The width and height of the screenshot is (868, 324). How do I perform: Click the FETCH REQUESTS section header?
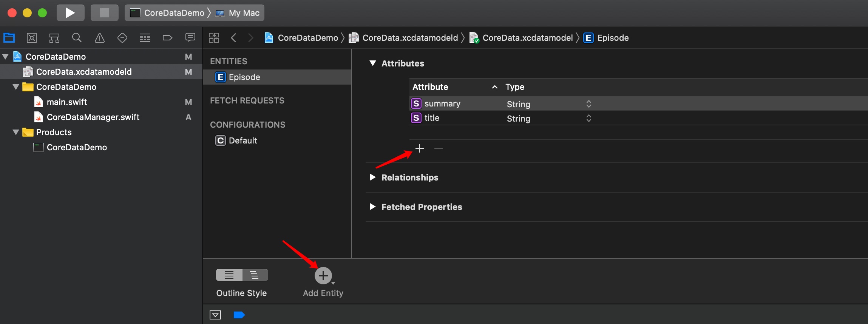pyautogui.click(x=247, y=100)
